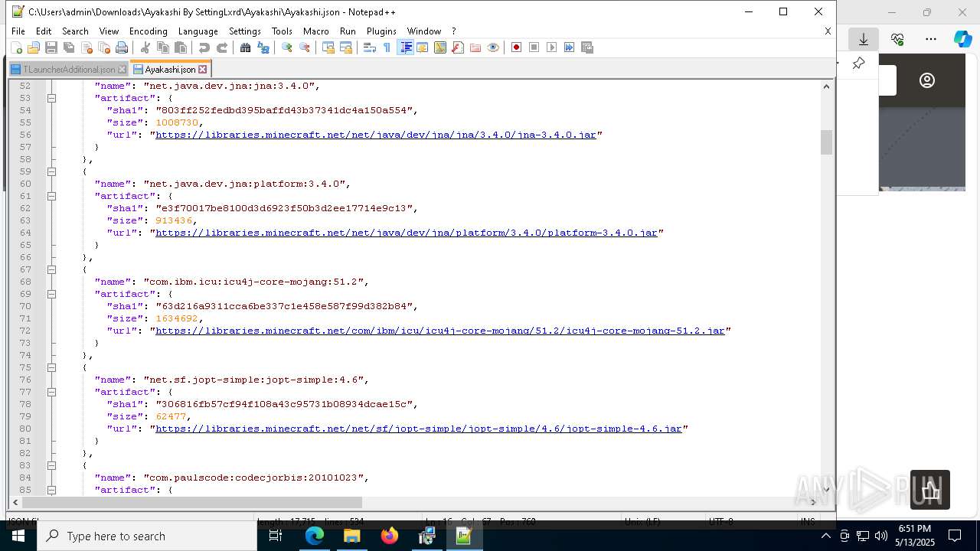The width and height of the screenshot is (980, 551).
Task: Toggle synchronize vertical scrolling
Action: pos(328,47)
